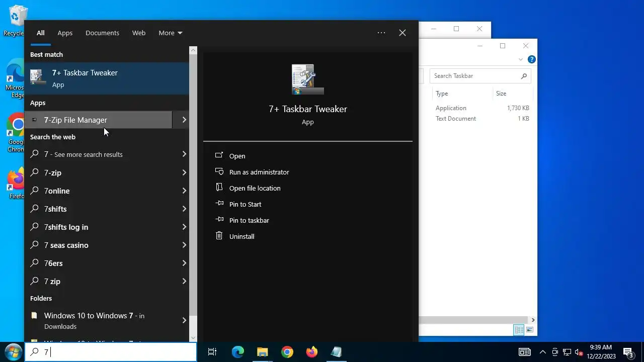Choose Open file location
This screenshot has height=362, width=644.
[x=255, y=188]
